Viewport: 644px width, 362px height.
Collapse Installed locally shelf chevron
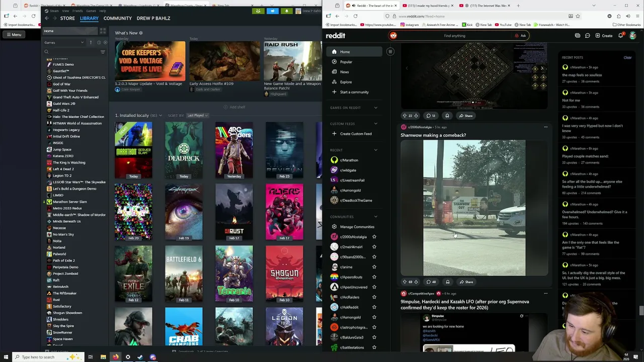pos(160,116)
